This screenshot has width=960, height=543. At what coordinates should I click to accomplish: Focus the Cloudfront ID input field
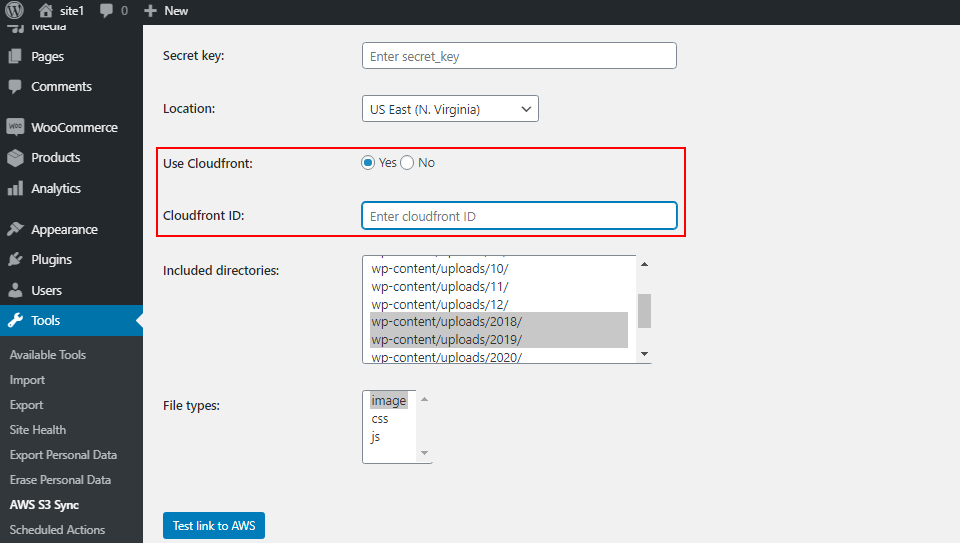519,215
